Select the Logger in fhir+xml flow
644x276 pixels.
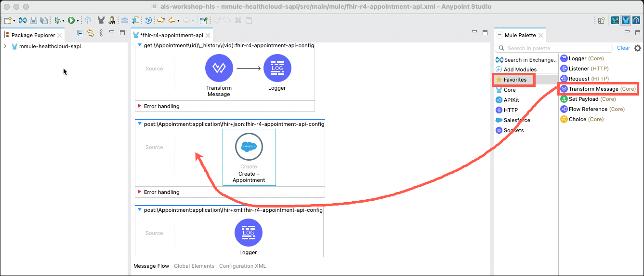(249, 237)
